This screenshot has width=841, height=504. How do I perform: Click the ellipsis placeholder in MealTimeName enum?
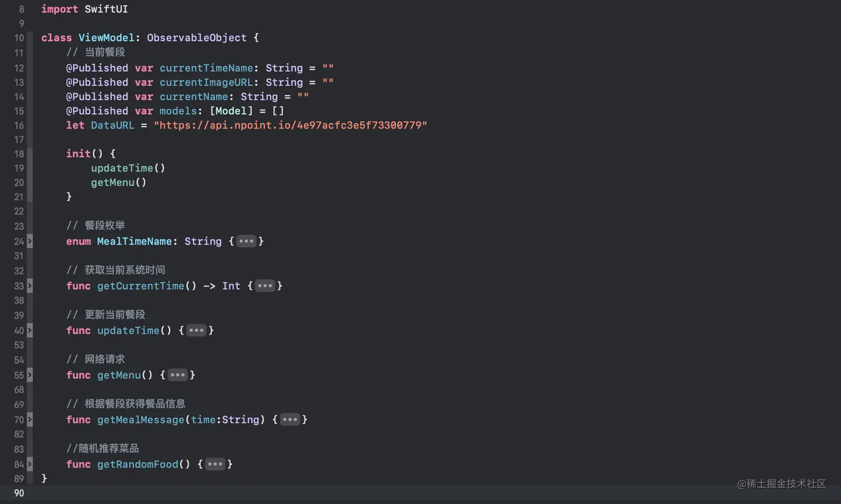tap(246, 241)
